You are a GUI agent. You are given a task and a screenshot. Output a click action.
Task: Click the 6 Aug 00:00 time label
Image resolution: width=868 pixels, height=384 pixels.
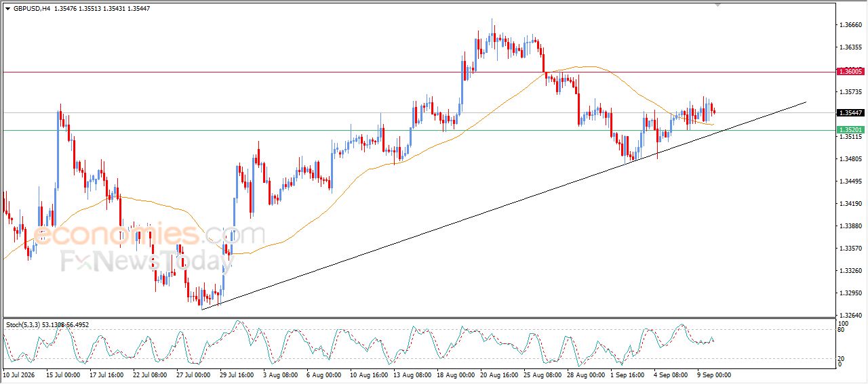(x=323, y=375)
